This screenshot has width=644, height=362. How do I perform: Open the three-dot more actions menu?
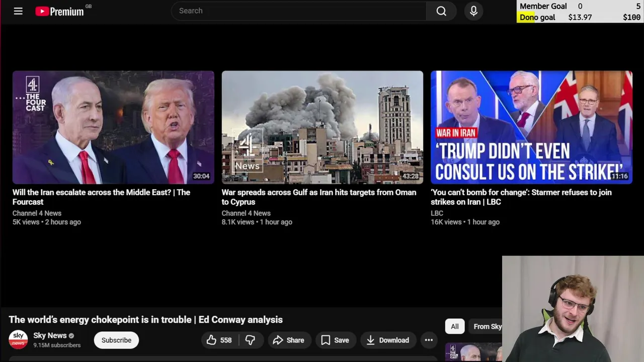click(429, 340)
